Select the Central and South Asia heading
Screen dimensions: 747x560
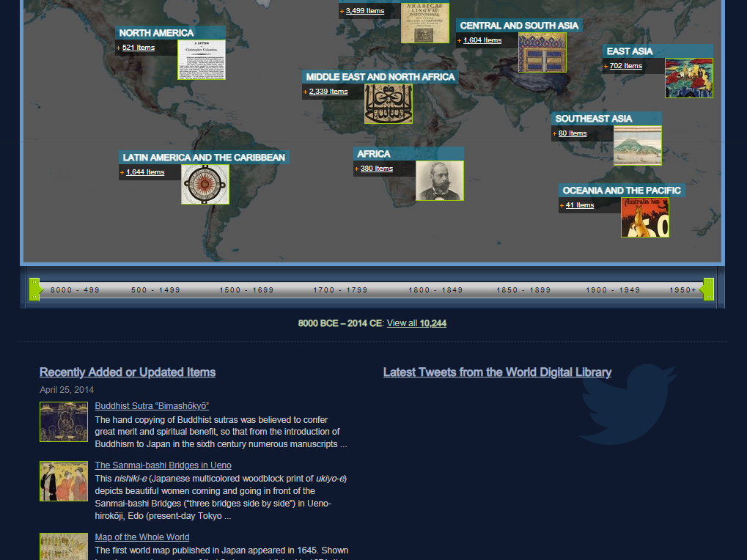tap(519, 26)
